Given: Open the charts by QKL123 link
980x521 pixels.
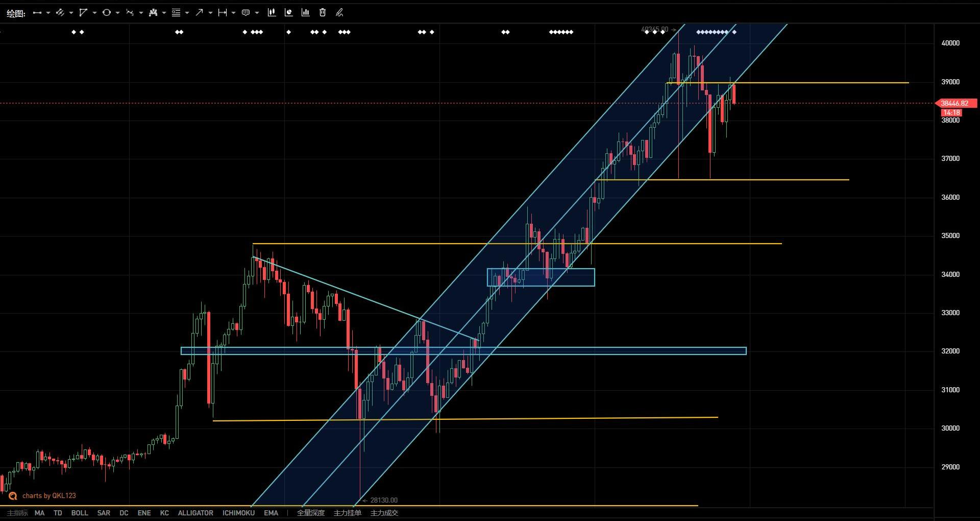Looking at the screenshot, I should [48, 495].
